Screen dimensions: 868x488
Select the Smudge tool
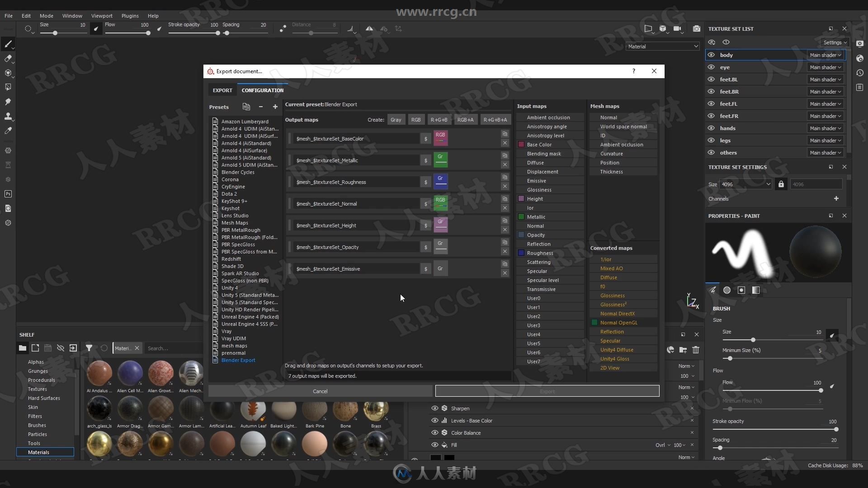click(8, 102)
